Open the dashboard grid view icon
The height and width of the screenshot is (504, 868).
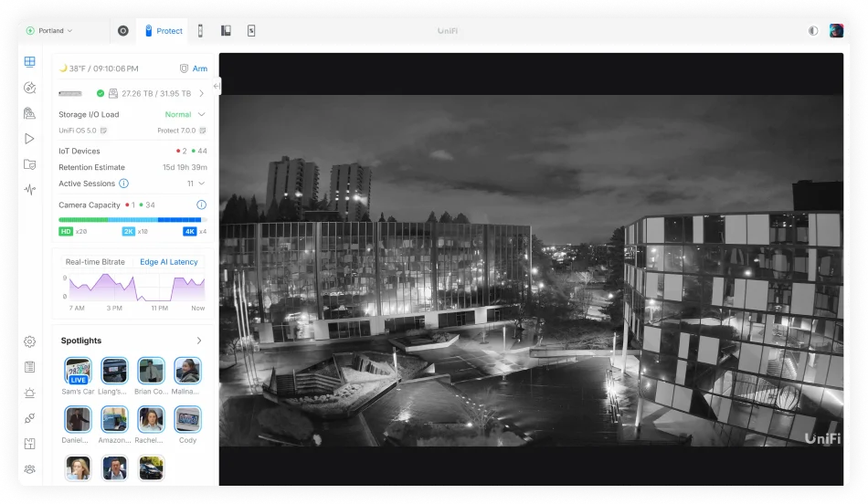click(x=30, y=61)
